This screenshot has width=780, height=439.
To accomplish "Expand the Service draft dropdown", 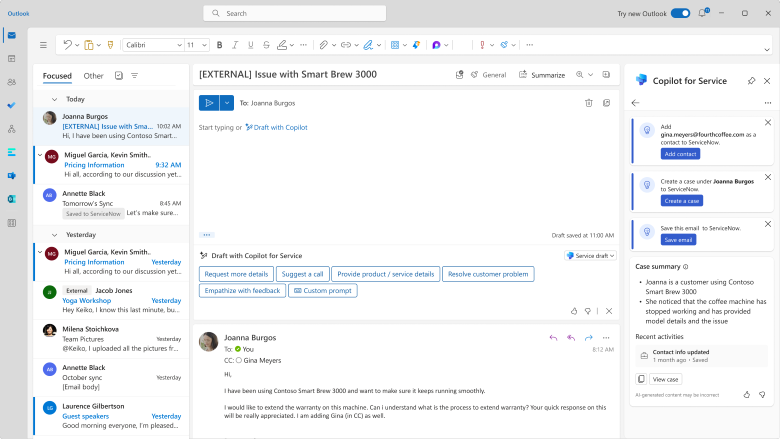I will pyautogui.click(x=590, y=256).
